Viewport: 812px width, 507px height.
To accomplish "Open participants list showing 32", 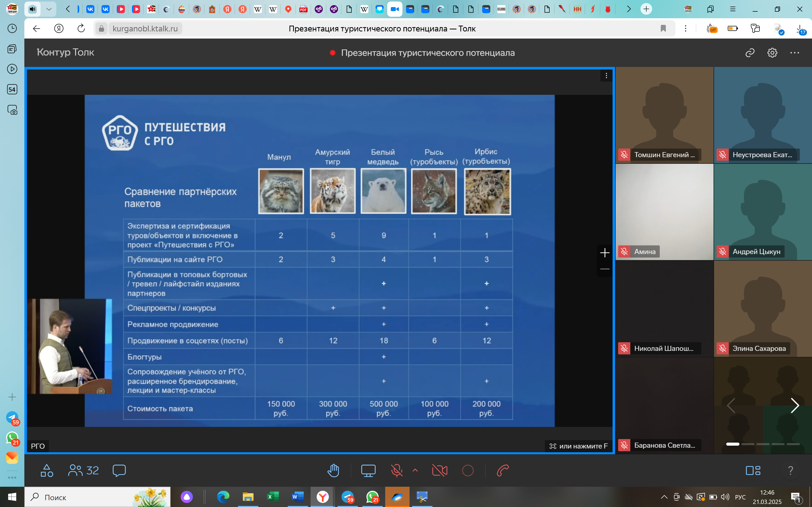I will coord(83,470).
